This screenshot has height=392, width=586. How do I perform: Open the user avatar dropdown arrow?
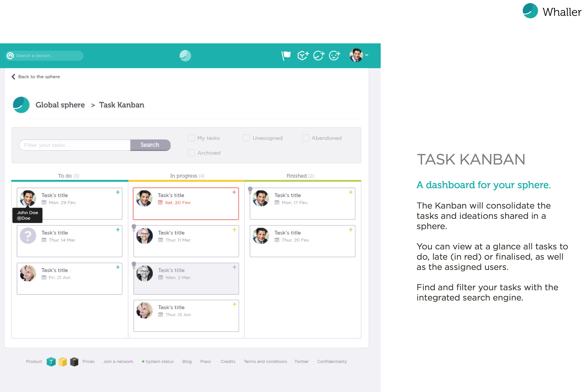(x=367, y=55)
